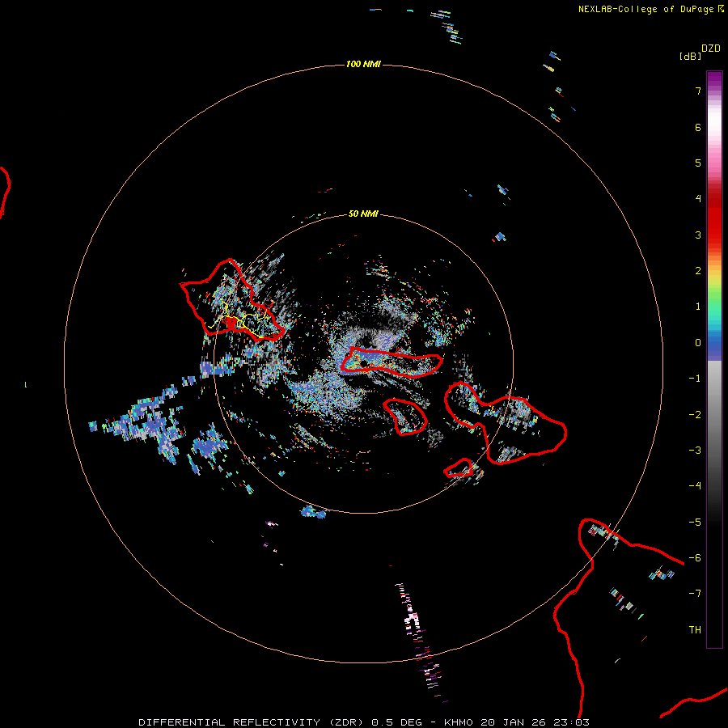
Task: Click the -6 value on the color scale
Action: pos(695,558)
